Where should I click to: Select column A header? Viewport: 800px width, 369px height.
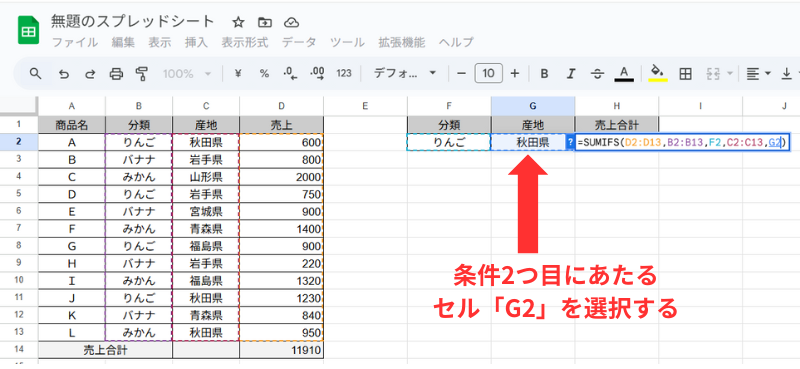click(x=72, y=106)
